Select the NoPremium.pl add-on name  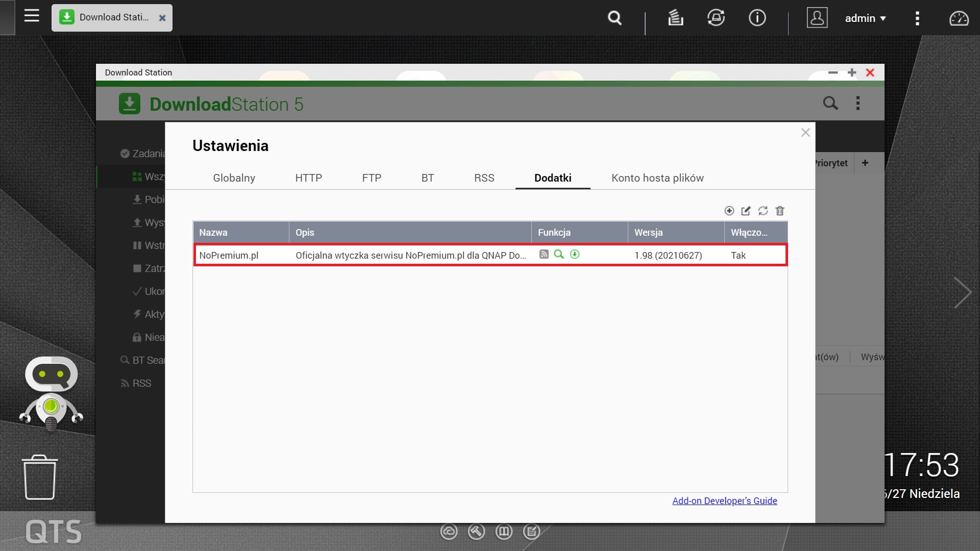coord(229,255)
